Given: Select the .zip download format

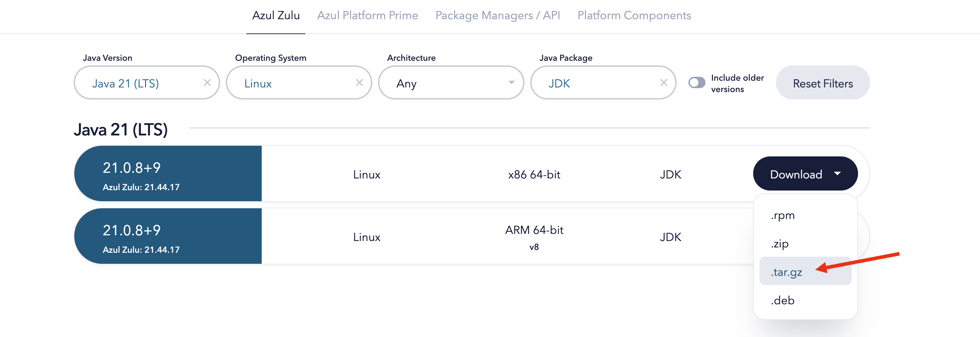Looking at the screenshot, I should click(780, 244).
